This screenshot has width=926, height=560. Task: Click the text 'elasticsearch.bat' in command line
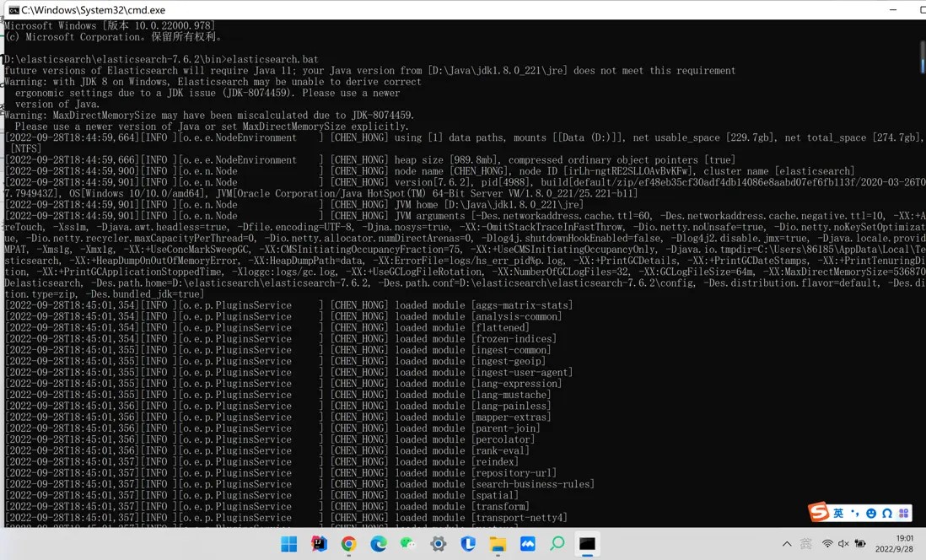[x=272, y=59]
